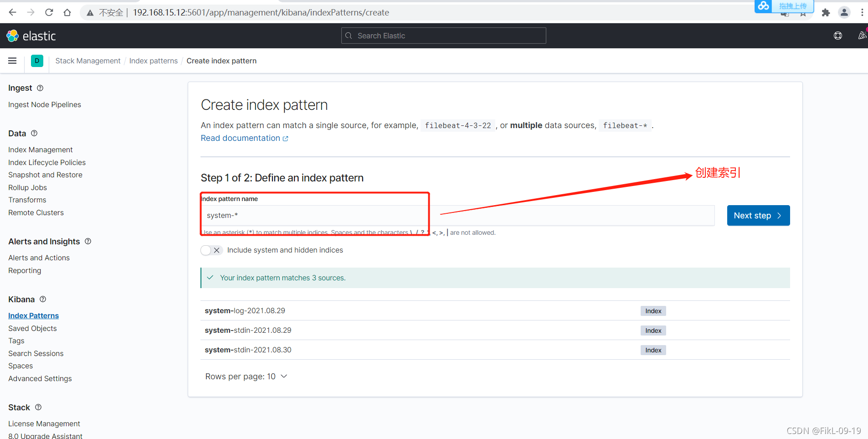Image resolution: width=868 pixels, height=439 pixels.
Task: Click the help icon next to Ingest
Action: tap(40, 88)
